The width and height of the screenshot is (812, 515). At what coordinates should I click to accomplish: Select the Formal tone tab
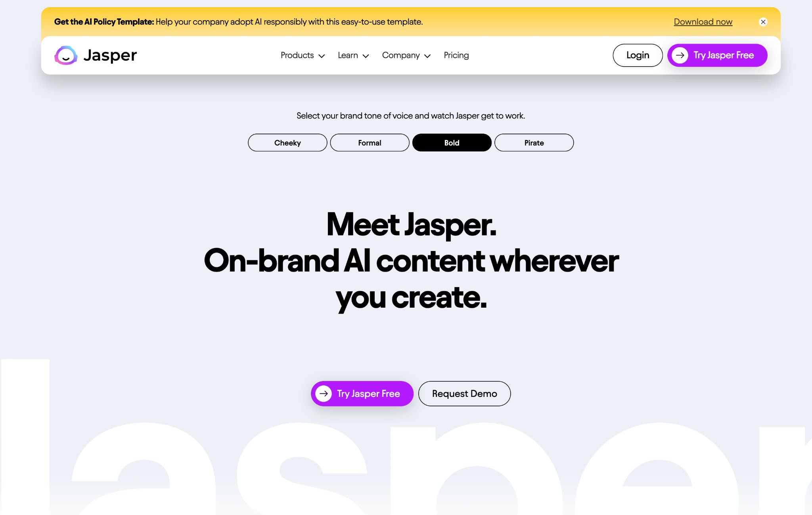tap(369, 142)
